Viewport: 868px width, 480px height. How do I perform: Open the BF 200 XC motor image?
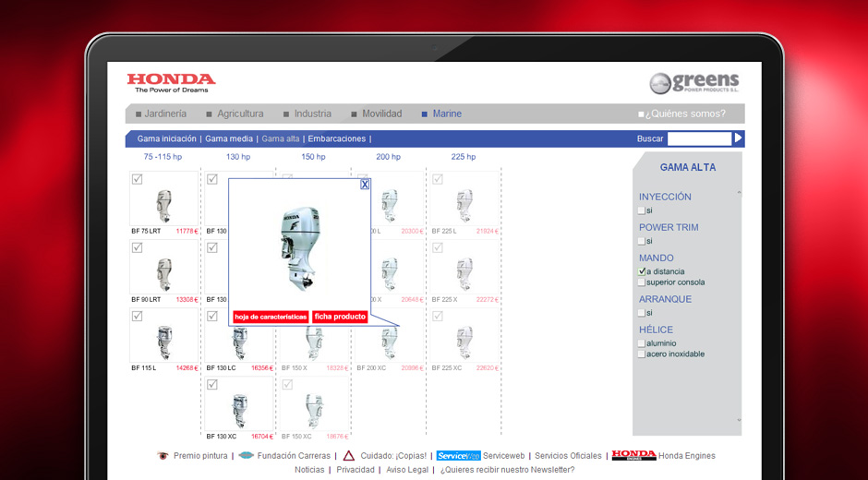click(390, 343)
